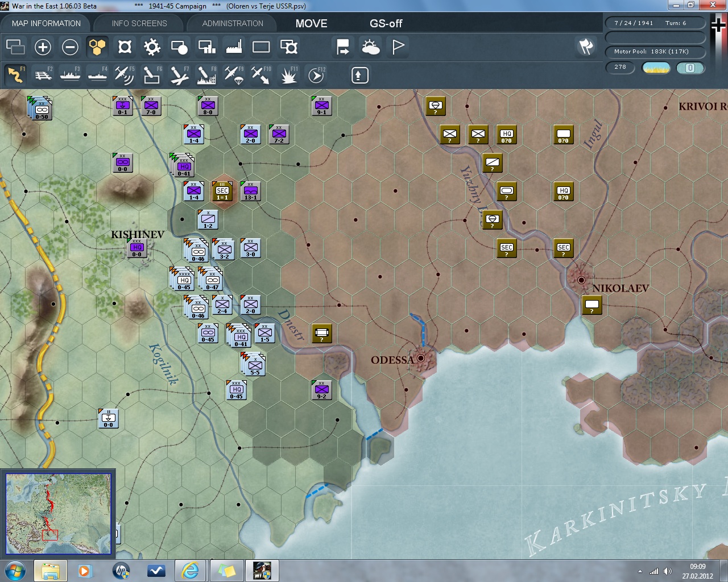Viewport: 728px width, 582px height.
Task: Click the F11 explosion icon
Action: click(288, 75)
